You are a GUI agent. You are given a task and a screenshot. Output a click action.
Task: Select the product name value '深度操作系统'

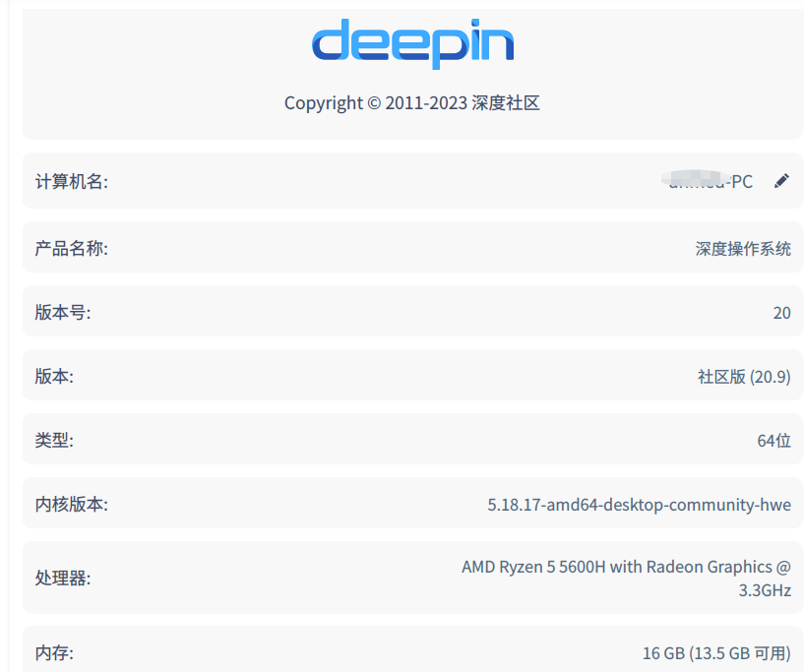coord(743,249)
